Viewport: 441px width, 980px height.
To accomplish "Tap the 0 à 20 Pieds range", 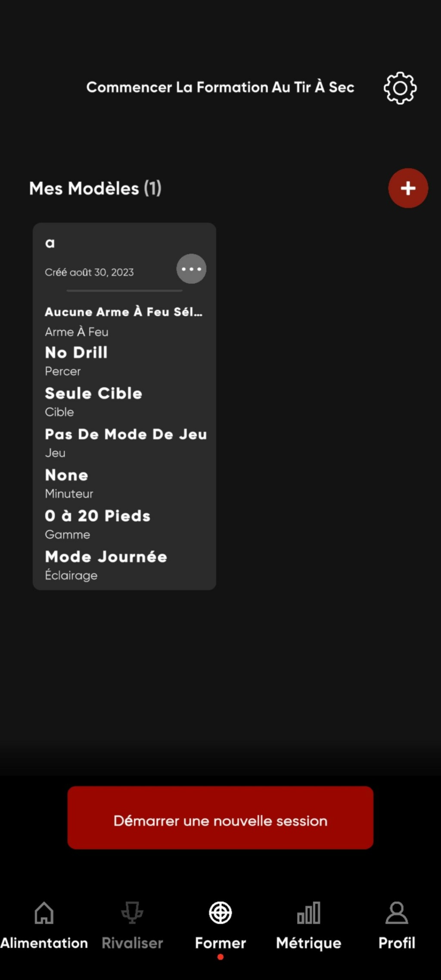I will tap(98, 516).
